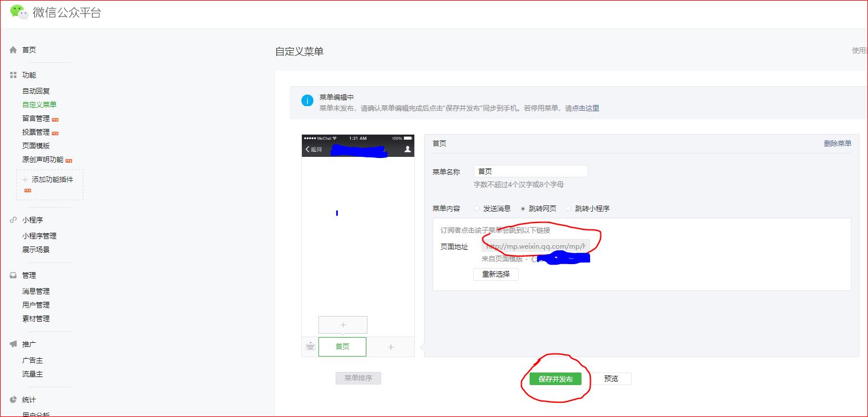The image size is (868, 417).
Task: Click the WeChat logo in the header
Action: [19, 12]
